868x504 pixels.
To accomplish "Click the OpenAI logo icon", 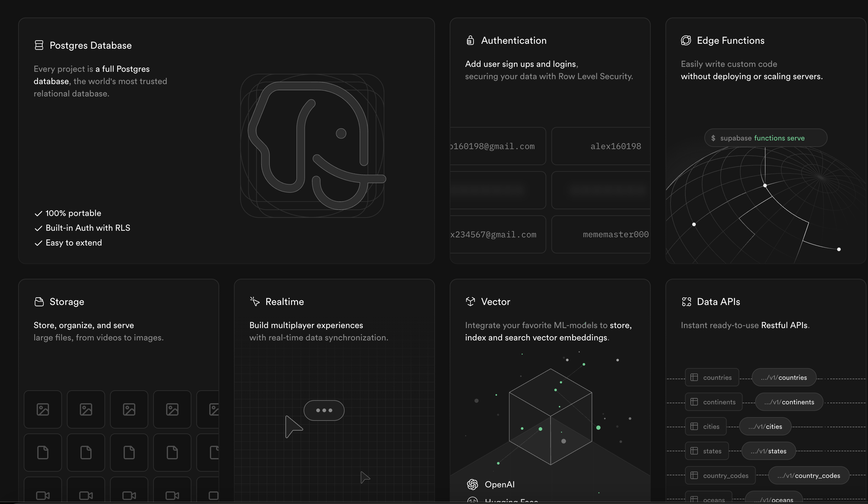I will tap(472, 484).
